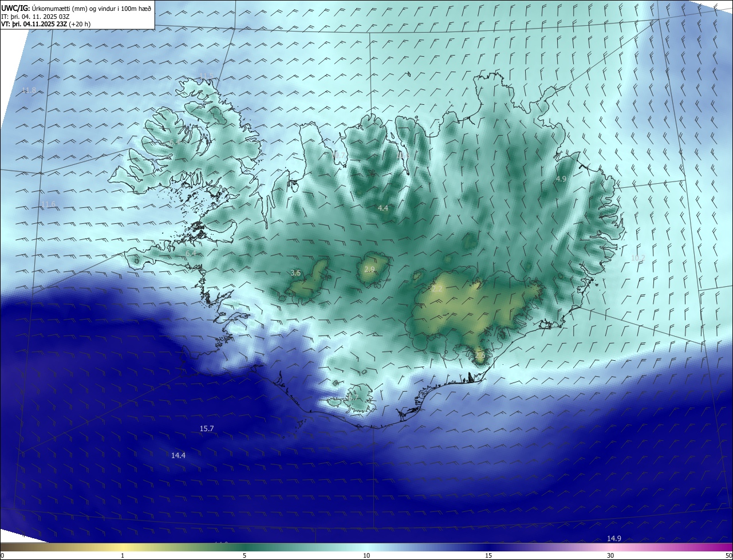The image size is (733, 560).
Task: Click the 15.7 value over the southwest ocean
Action: [207, 428]
